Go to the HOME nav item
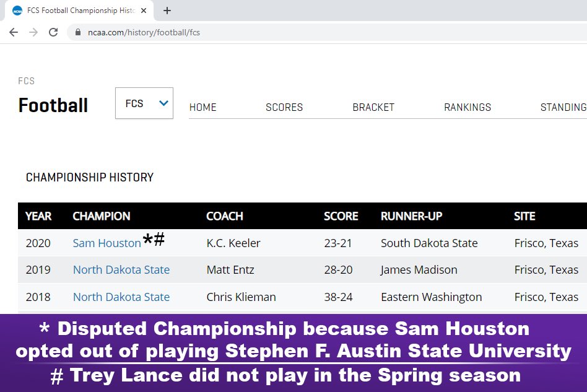 point(202,108)
